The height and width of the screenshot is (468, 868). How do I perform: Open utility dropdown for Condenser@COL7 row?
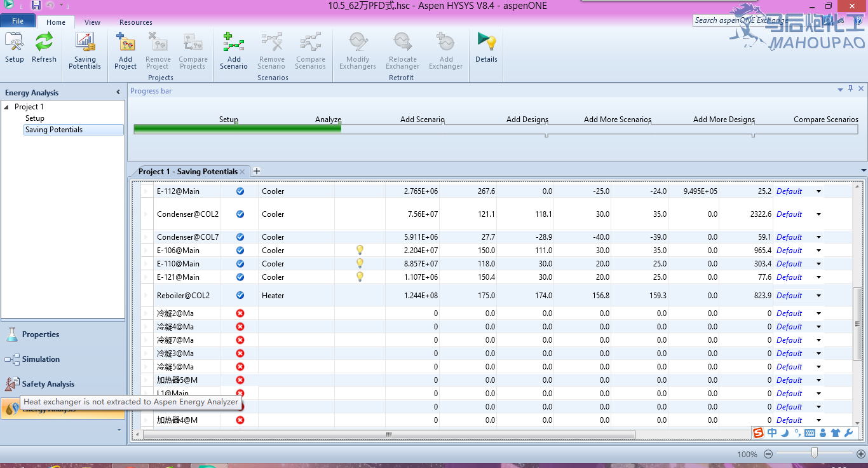click(x=818, y=237)
